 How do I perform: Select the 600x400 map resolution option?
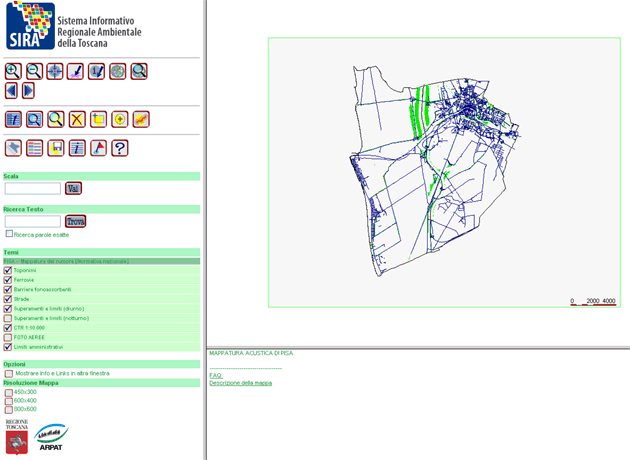8,401
